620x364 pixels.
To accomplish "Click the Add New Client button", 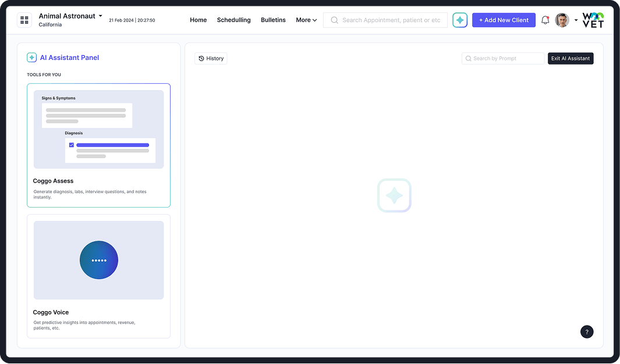I will click(x=504, y=20).
